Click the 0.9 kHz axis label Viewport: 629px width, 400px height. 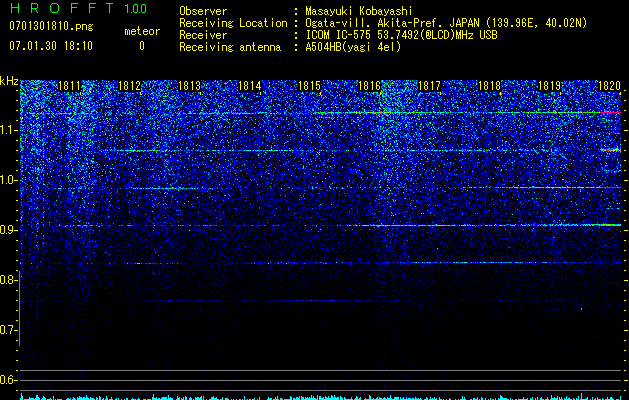pyautogui.click(x=8, y=230)
